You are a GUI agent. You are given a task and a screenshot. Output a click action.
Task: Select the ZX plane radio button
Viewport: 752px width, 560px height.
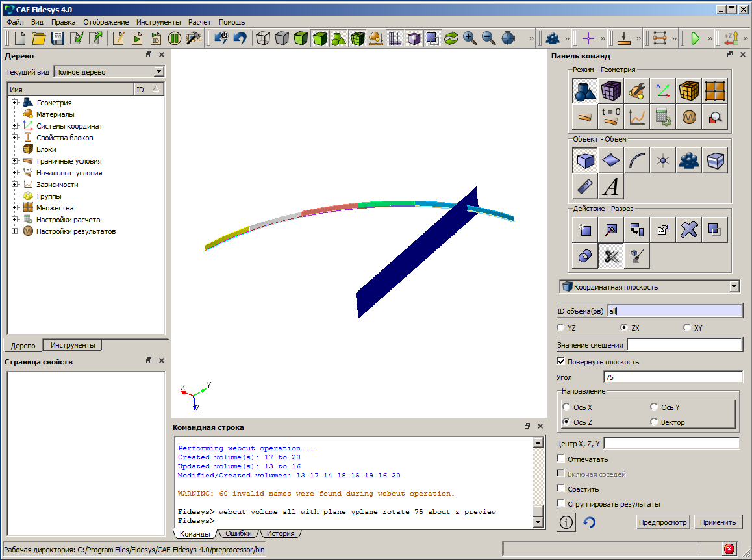[624, 327]
